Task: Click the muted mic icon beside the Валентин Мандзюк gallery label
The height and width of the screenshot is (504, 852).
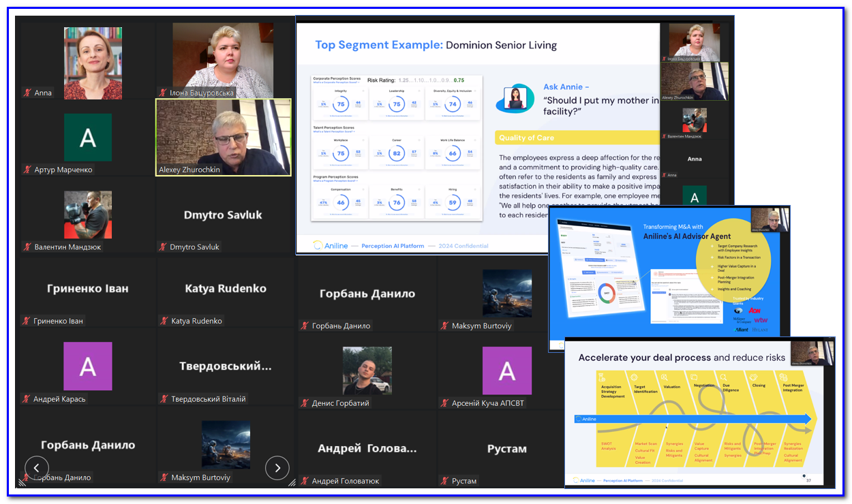Action: coord(27,247)
